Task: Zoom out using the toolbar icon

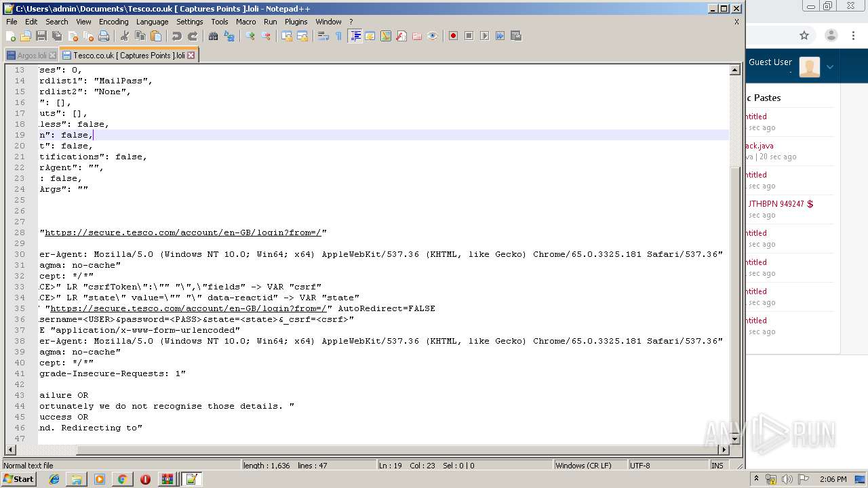Action: 266,36
